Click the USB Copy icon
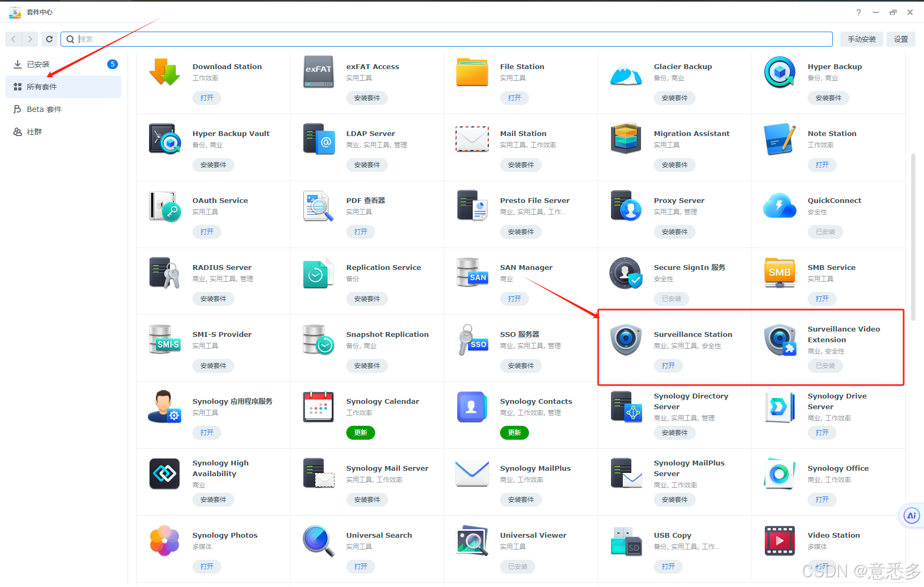This screenshot has width=924, height=587. pos(626,541)
